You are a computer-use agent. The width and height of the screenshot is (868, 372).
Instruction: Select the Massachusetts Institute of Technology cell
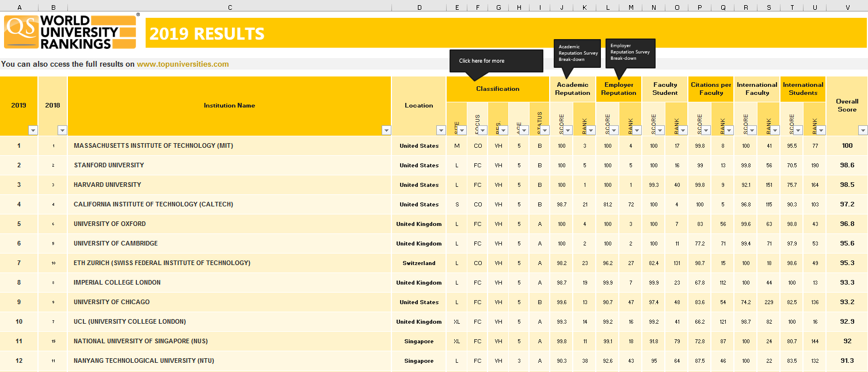tap(230, 146)
